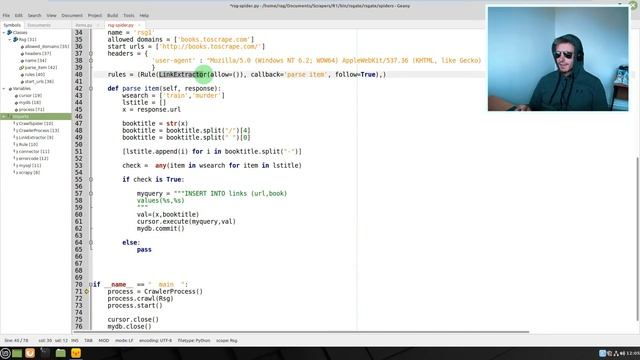
Task: Switch to the Documents sidebar tab
Action: tap(39, 25)
